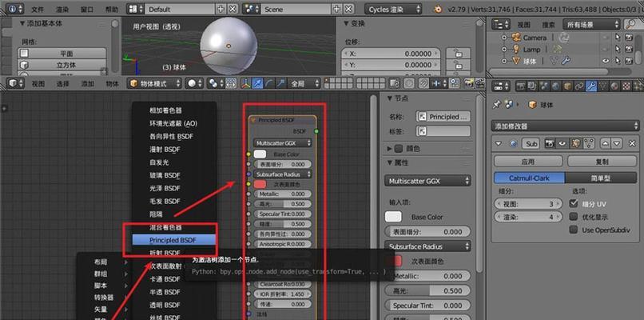
Task: Enable the Use OpenSubdiv checkbox
Action: pos(574,230)
